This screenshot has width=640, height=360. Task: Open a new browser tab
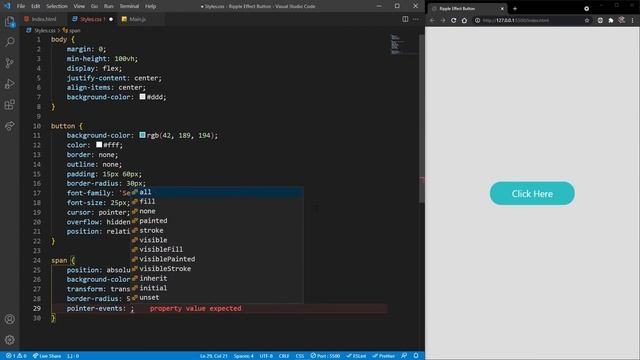(515, 9)
